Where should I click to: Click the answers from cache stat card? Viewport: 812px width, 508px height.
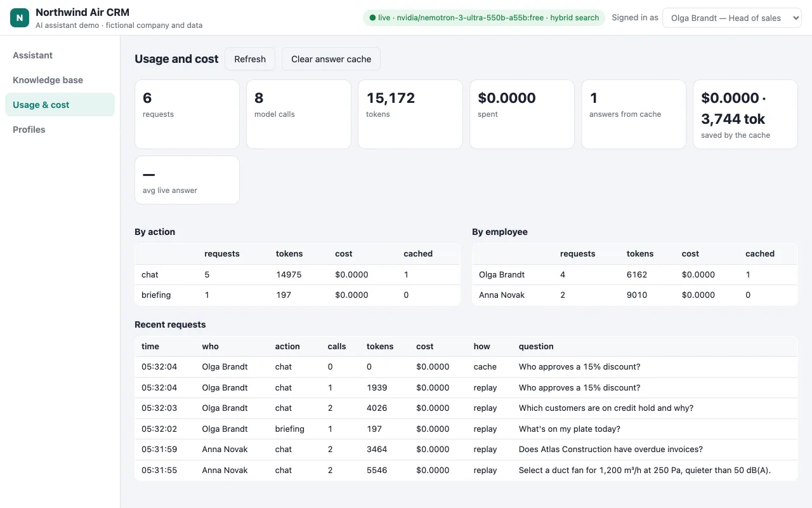[634, 114]
